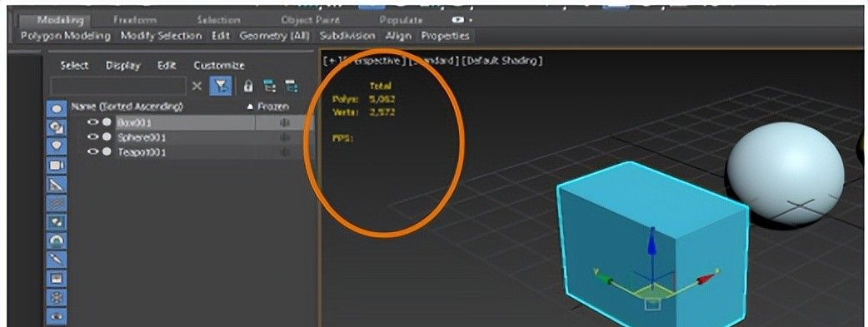Image resolution: width=868 pixels, height=327 pixels.
Task: Expand the Subdivision ribbon panel
Action: pos(347,36)
